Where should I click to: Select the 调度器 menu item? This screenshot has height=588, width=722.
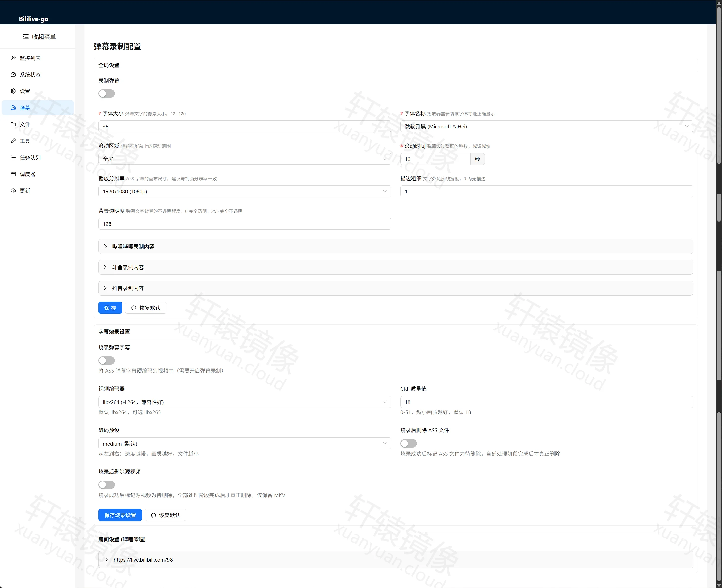tap(38, 174)
